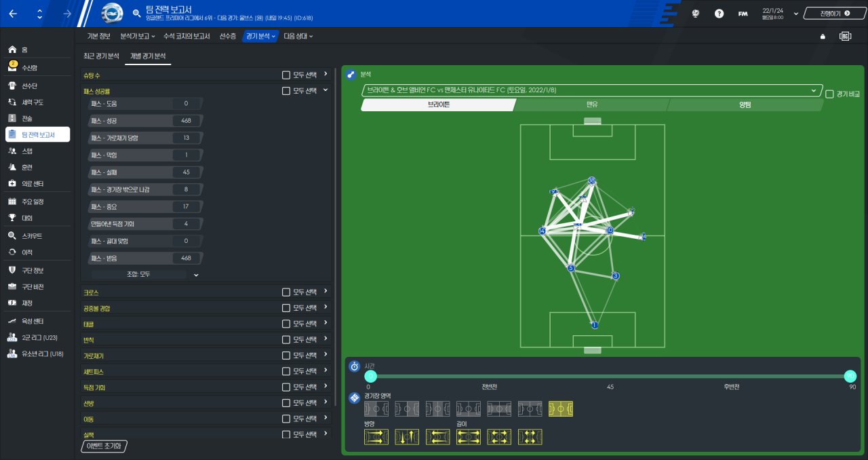
Task: Open the 분석가 보고 dropdown menu
Action: [138, 36]
